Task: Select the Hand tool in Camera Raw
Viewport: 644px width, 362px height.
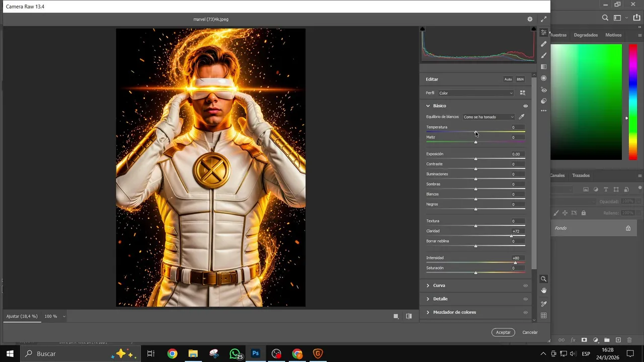Action: click(544, 291)
